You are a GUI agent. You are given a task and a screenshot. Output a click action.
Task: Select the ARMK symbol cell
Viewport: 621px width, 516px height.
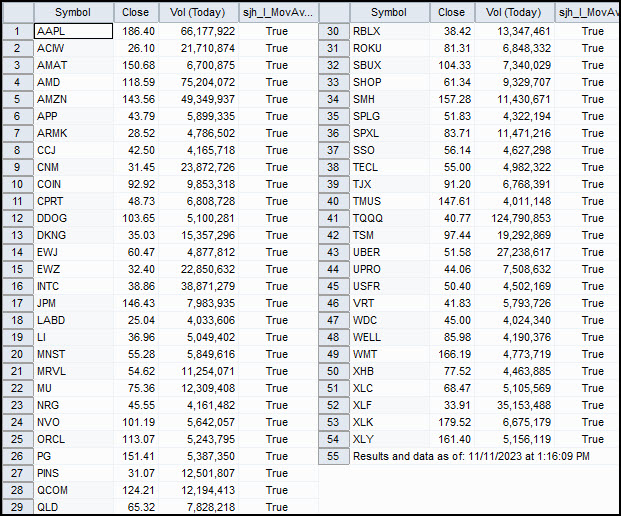[x=74, y=133]
